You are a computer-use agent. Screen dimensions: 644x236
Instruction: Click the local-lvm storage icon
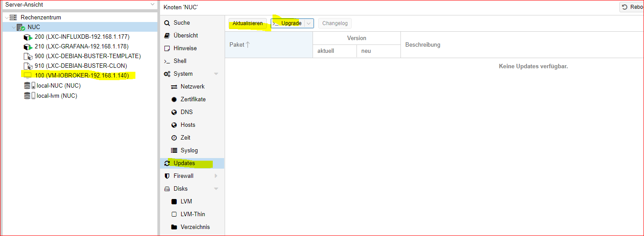click(29, 96)
